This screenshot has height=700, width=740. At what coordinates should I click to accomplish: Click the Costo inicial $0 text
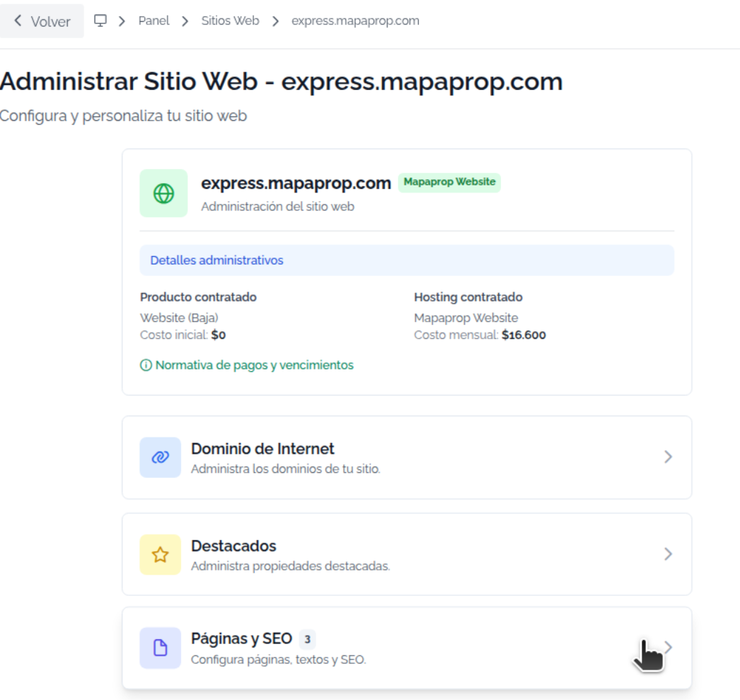[183, 335]
